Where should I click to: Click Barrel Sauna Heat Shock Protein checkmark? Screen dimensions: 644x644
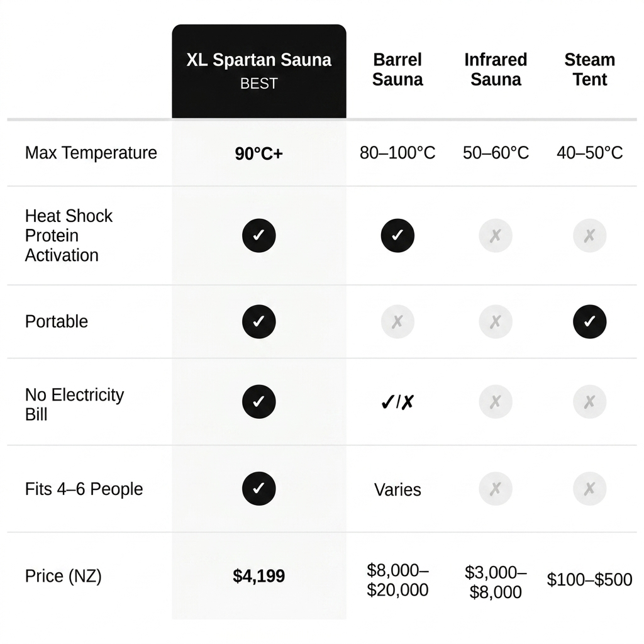pyautogui.click(x=397, y=235)
